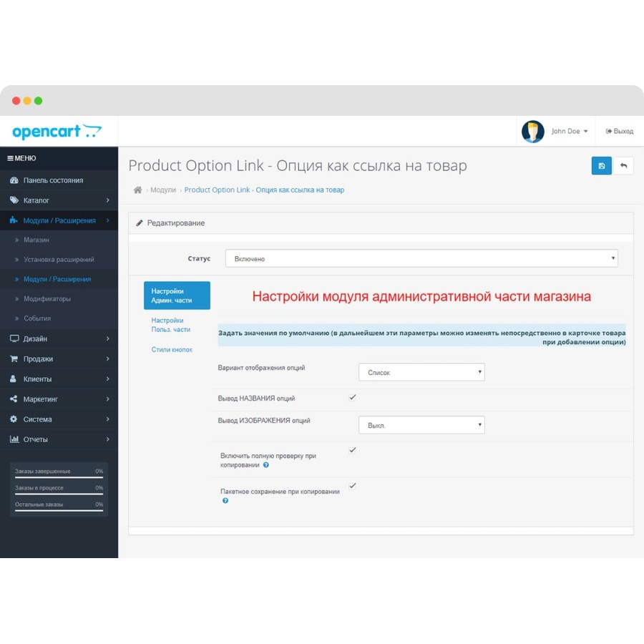
Task: Click the Клиенты person icon
Action: coord(13,379)
